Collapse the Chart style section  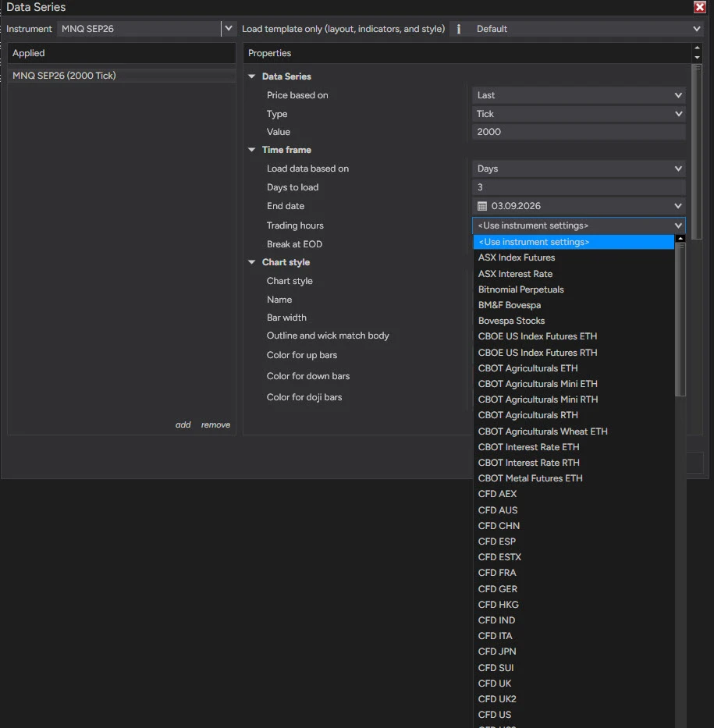coord(251,262)
